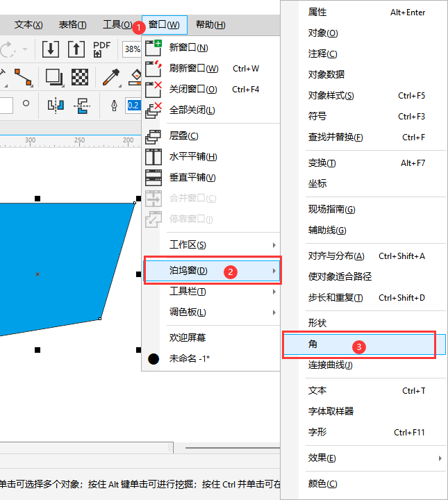The width and height of the screenshot is (448, 500).
Task: Click the outline pen nib icon
Action: pos(114,106)
